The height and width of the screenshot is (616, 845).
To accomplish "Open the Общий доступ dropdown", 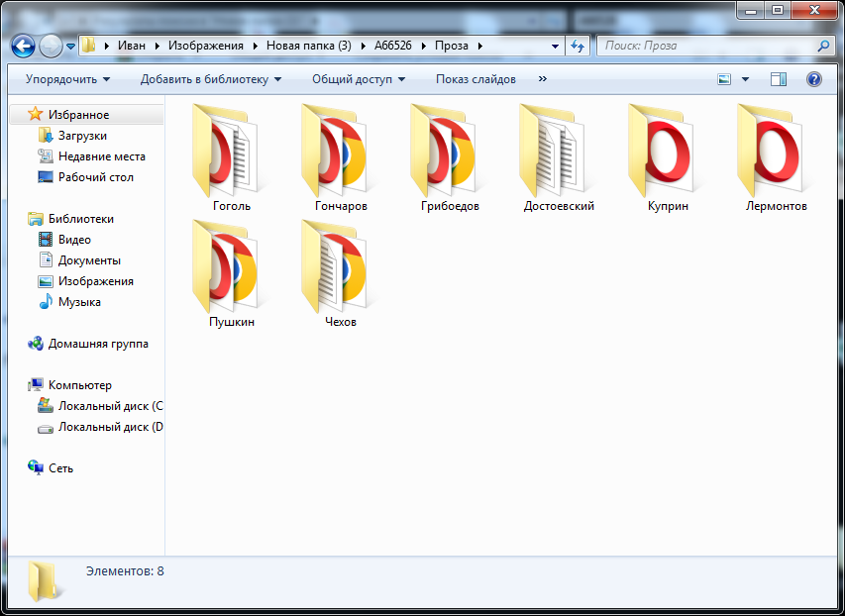I will click(x=359, y=79).
